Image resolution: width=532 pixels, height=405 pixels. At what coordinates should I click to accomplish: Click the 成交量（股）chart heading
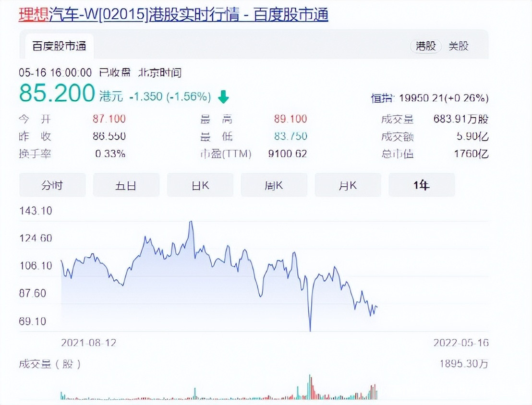(x=50, y=364)
